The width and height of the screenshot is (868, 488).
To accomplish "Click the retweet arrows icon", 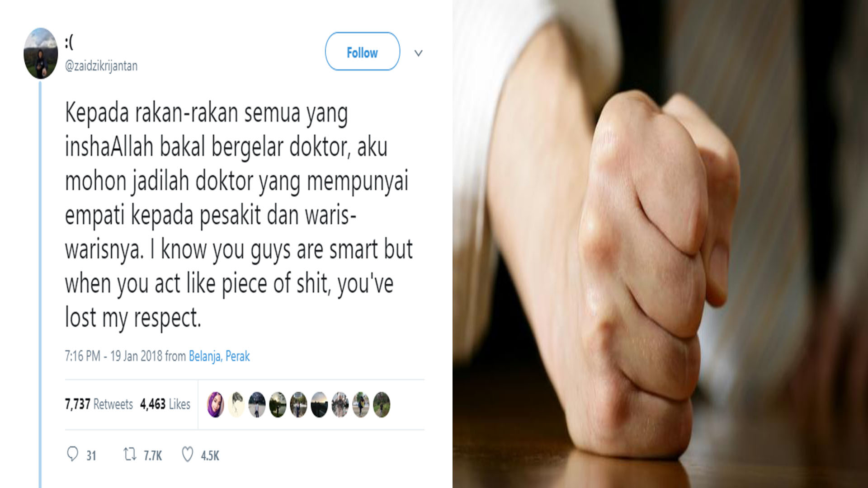I will (x=130, y=454).
